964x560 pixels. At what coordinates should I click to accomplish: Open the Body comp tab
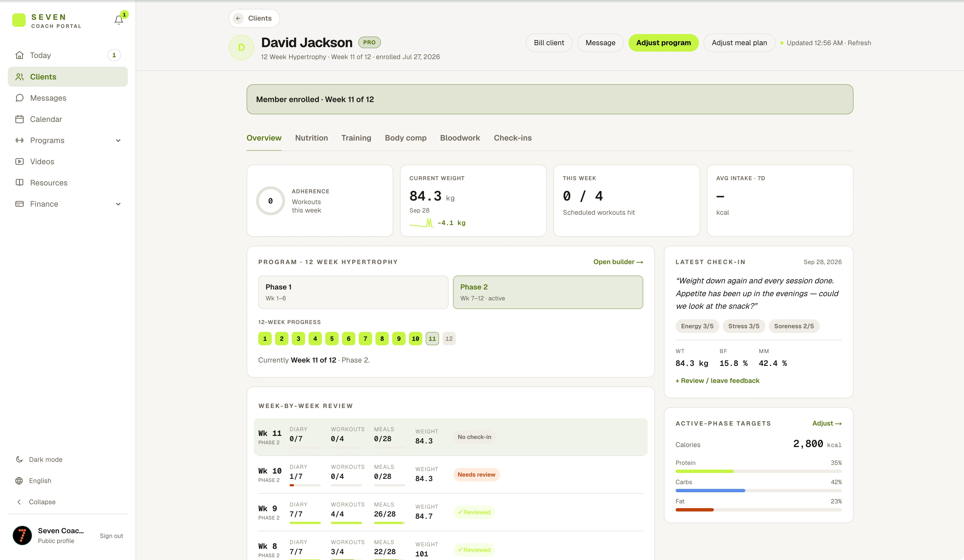coord(406,138)
